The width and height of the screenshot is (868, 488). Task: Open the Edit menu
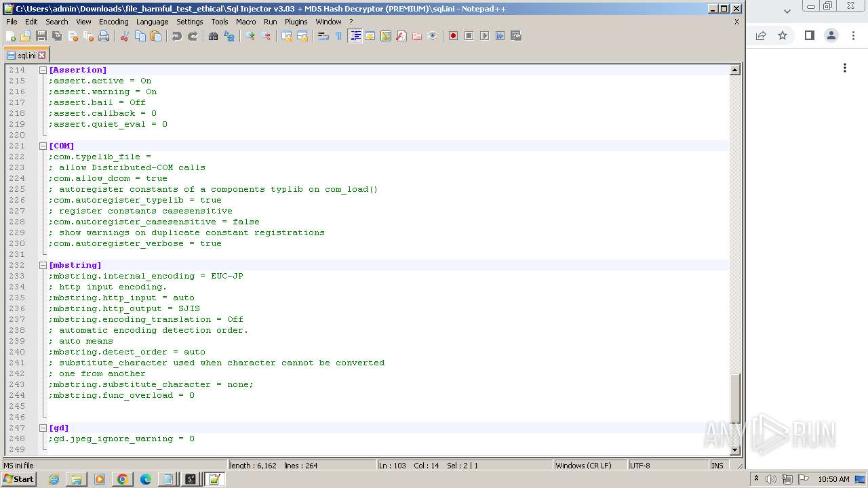coord(31,22)
